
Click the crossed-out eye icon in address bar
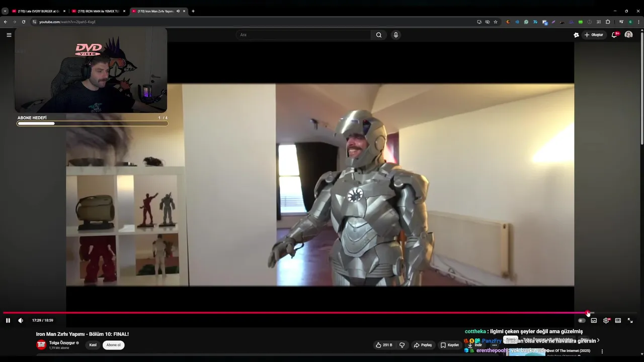coord(488,22)
